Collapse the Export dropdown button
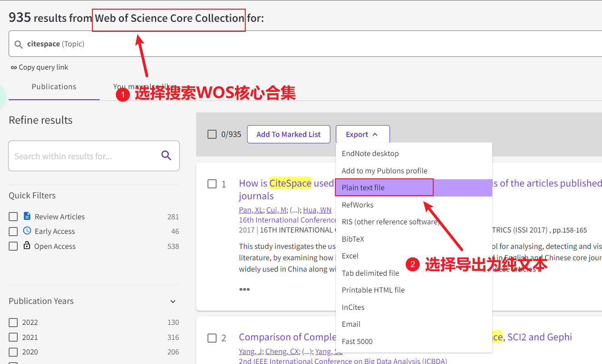 click(363, 134)
